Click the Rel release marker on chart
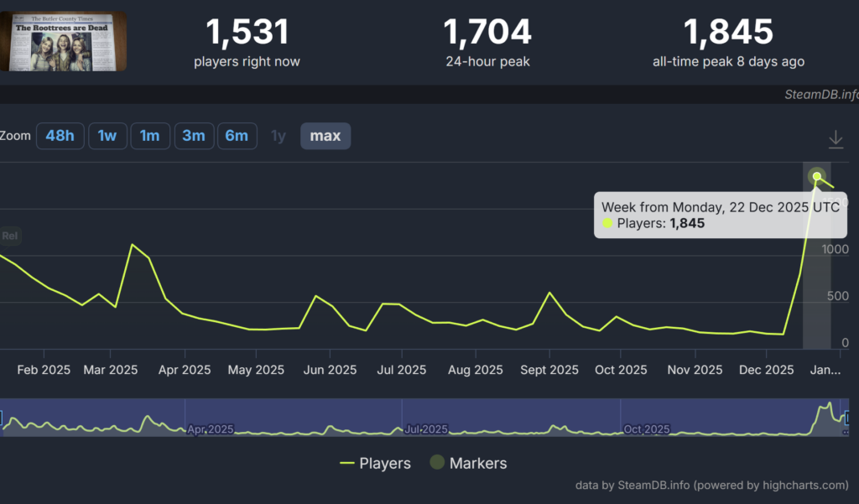This screenshot has width=859, height=504. (x=9, y=236)
